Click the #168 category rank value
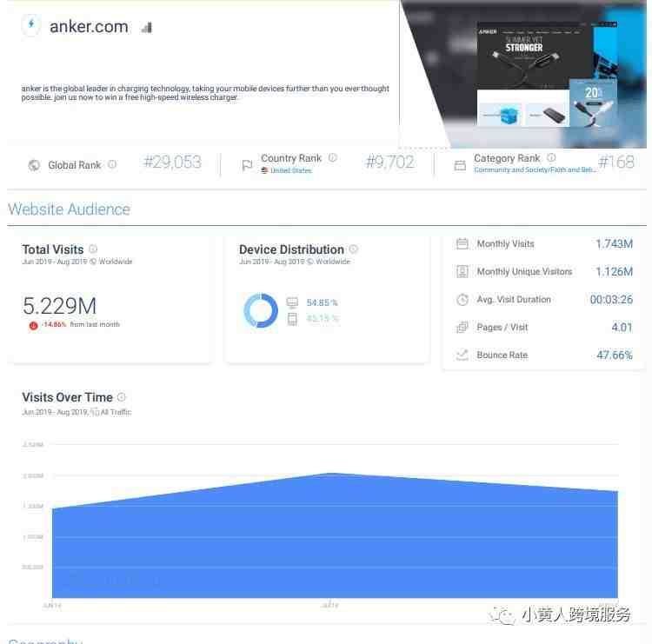The image size is (652, 644). (x=616, y=162)
